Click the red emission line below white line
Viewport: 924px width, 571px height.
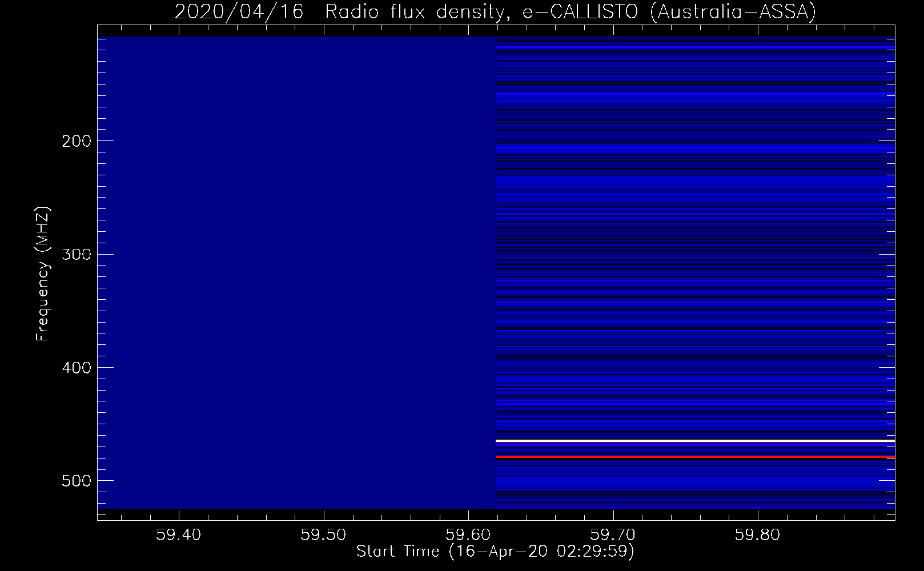[x=695, y=457]
